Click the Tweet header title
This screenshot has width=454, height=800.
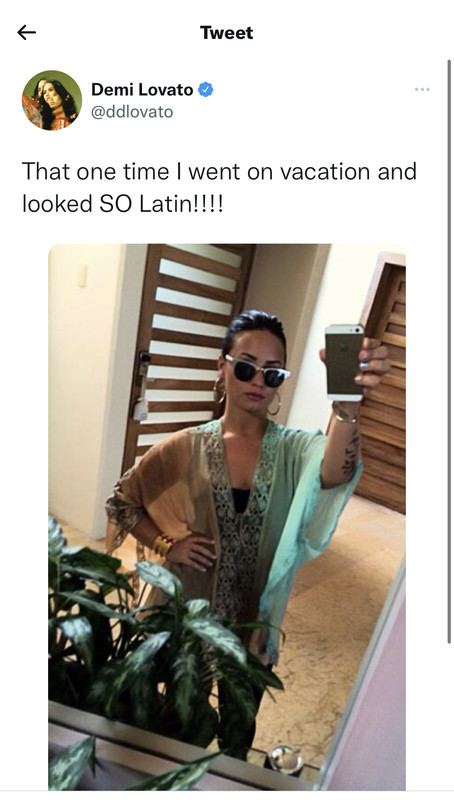pyautogui.click(x=226, y=33)
